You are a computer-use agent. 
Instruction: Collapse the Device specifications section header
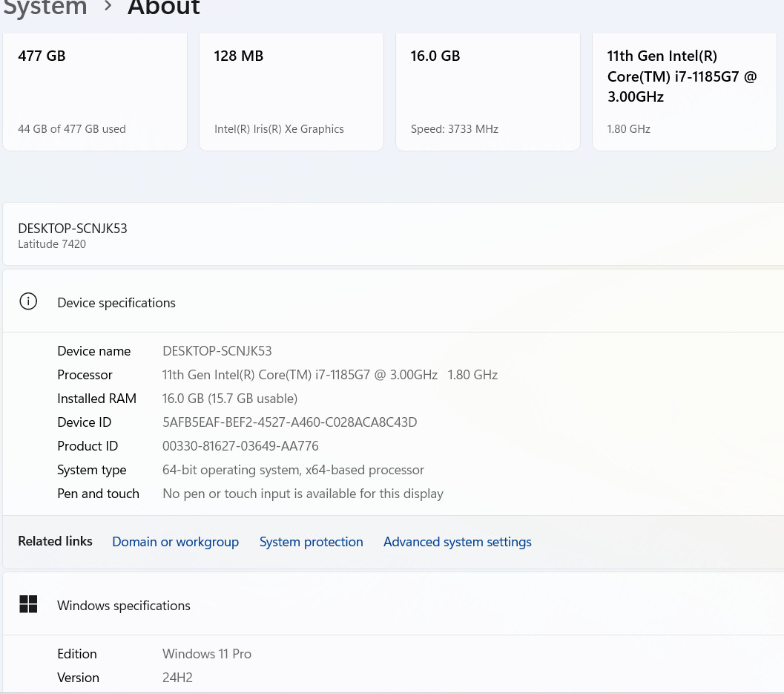click(393, 301)
